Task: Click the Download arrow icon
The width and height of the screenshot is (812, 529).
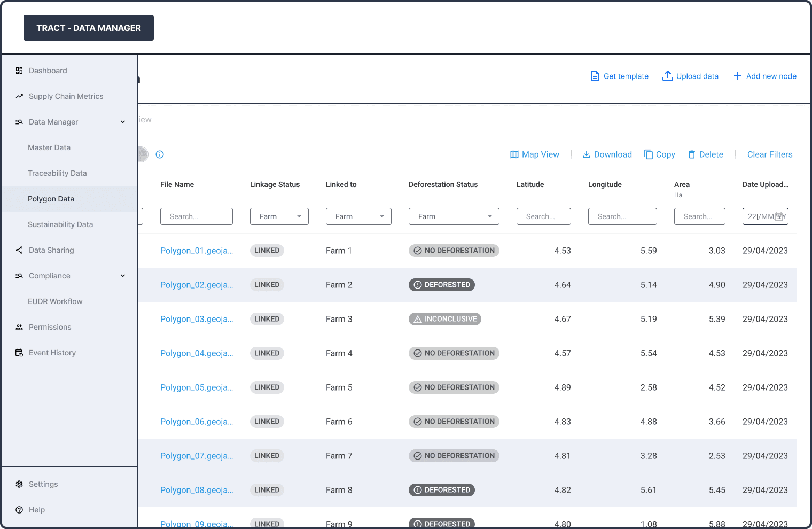Action: click(587, 154)
